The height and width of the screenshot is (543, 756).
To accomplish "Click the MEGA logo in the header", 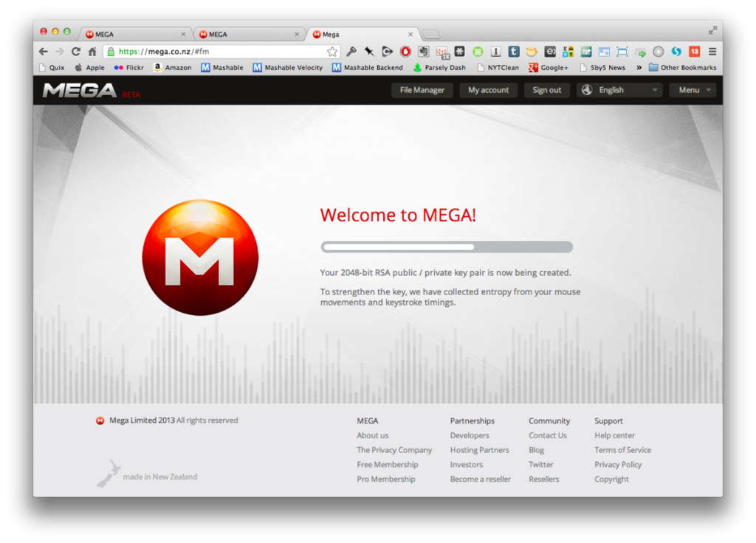I will pos(80,90).
